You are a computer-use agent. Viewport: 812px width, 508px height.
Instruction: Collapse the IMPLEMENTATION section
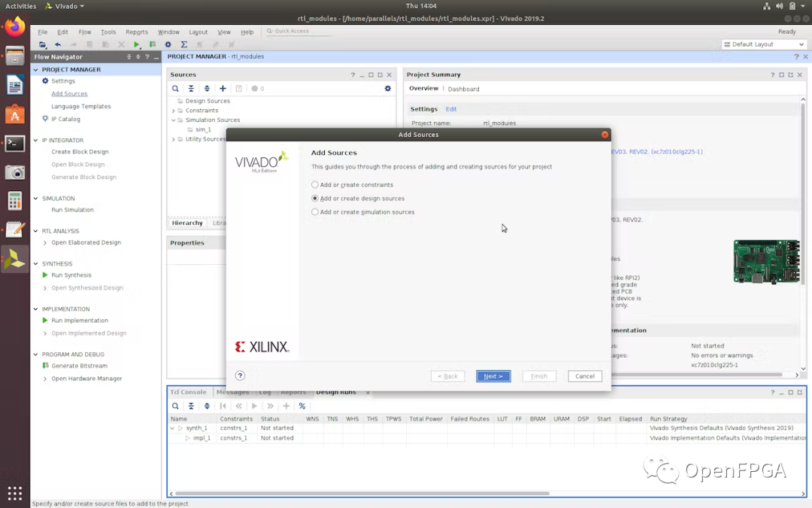pos(36,309)
